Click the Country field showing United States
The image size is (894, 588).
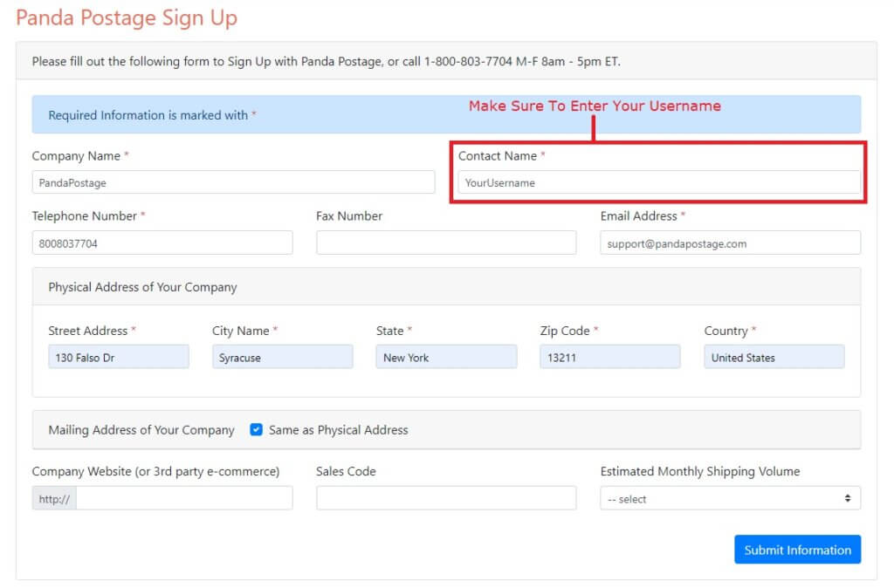pos(774,357)
